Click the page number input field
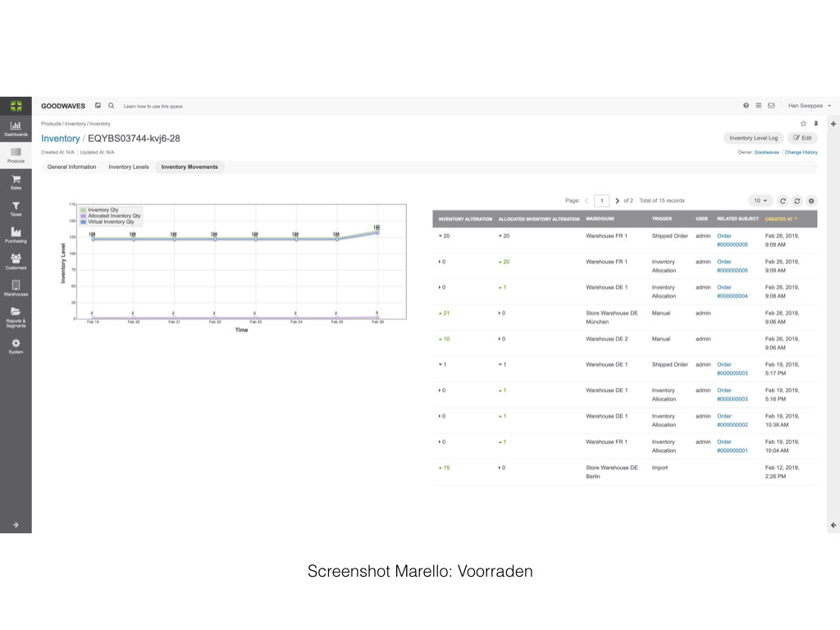This screenshot has height=630, width=840. (x=602, y=201)
